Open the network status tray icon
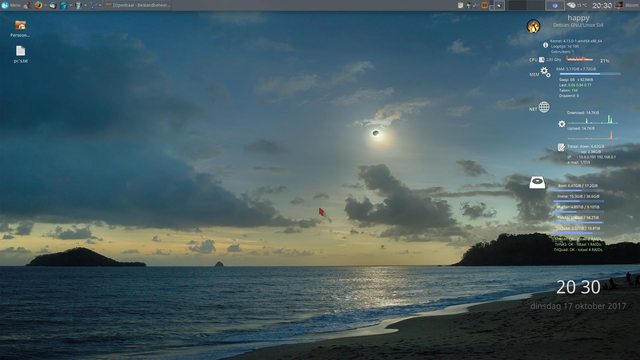 click(469, 5)
